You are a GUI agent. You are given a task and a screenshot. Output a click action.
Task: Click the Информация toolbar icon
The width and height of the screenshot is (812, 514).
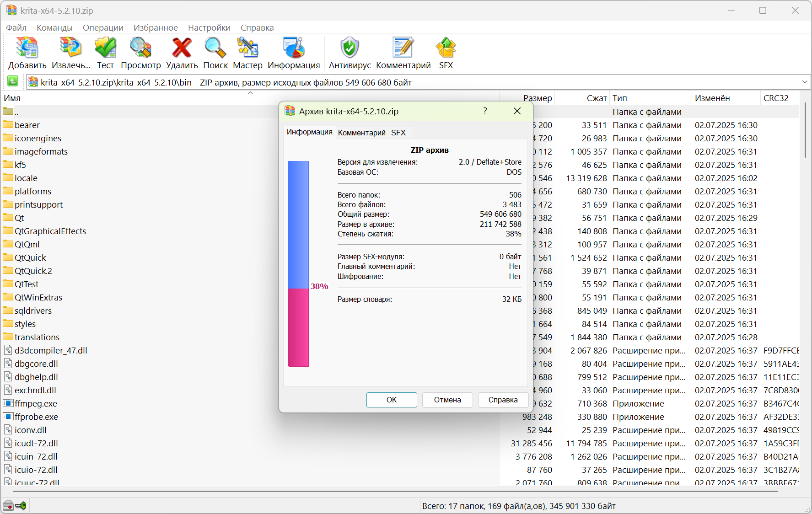pos(294,48)
